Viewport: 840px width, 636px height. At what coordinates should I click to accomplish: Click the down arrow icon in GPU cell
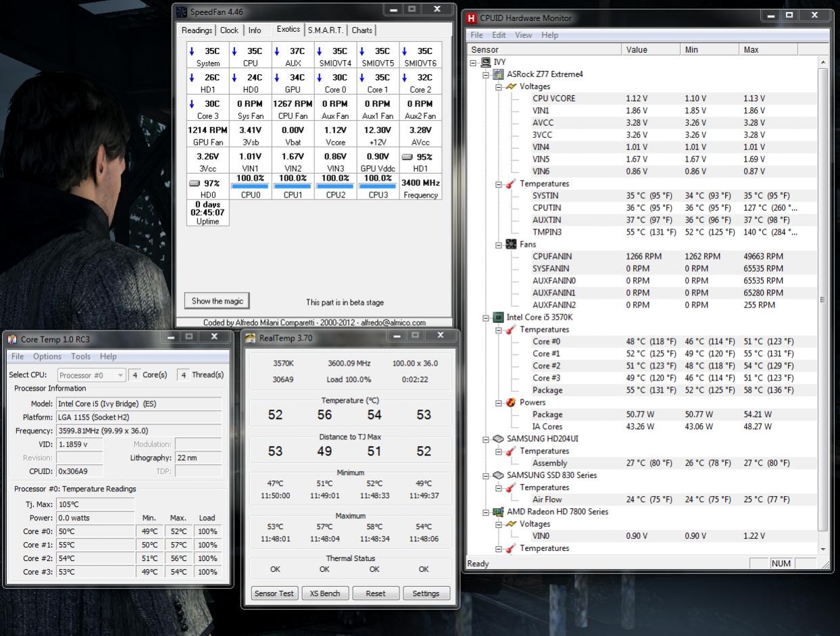276,78
